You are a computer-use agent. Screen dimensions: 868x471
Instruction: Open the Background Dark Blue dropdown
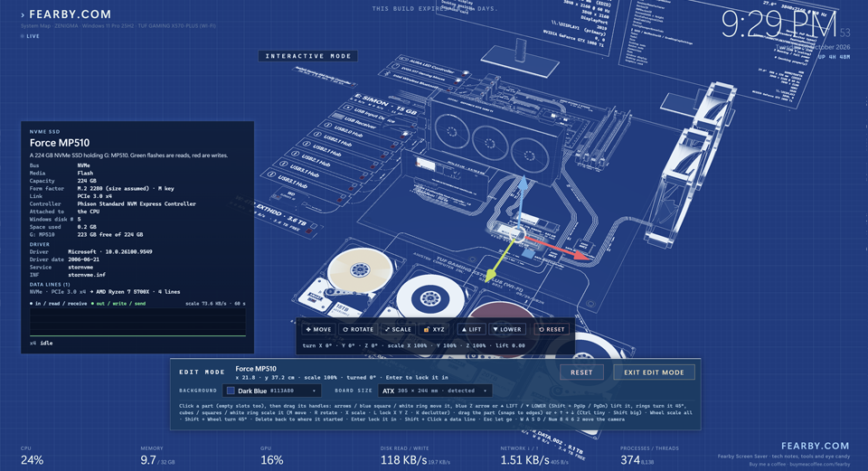271,391
